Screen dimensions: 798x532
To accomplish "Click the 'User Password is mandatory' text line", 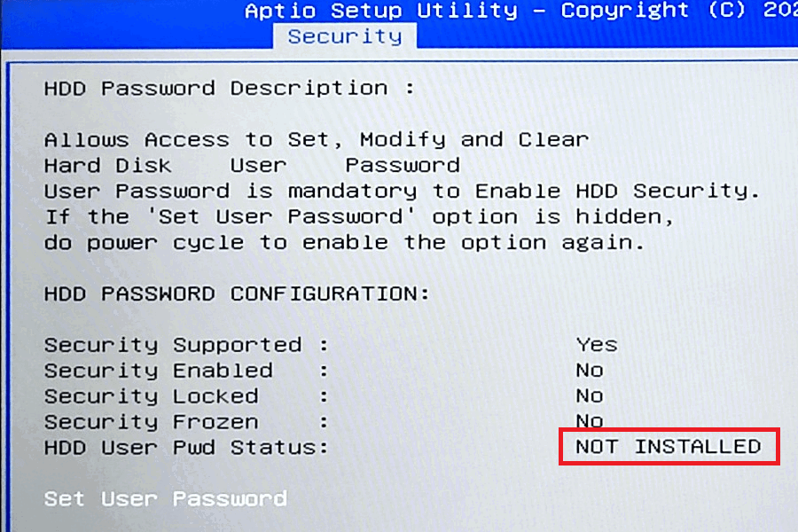I will (402, 192).
